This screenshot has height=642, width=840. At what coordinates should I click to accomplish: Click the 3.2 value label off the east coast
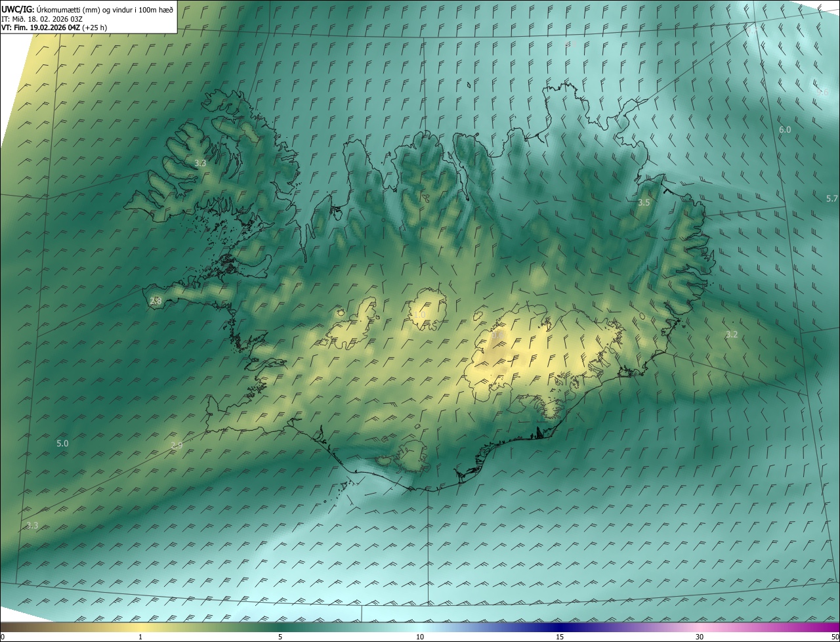pyautogui.click(x=732, y=335)
